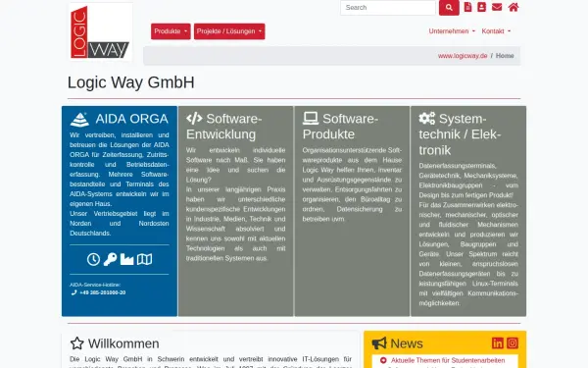Open the Instagram icon in News
The height and width of the screenshot is (368, 588).
513,342
